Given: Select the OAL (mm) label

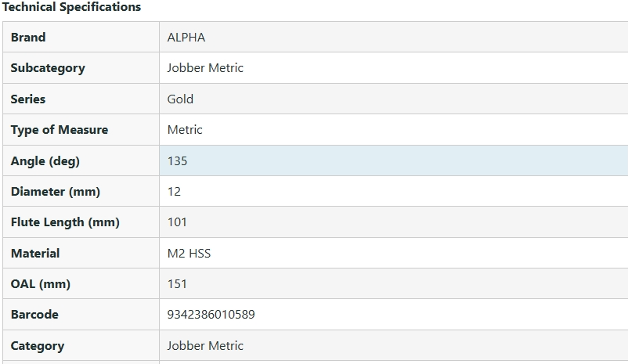Looking at the screenshot, I should (41, 284).
